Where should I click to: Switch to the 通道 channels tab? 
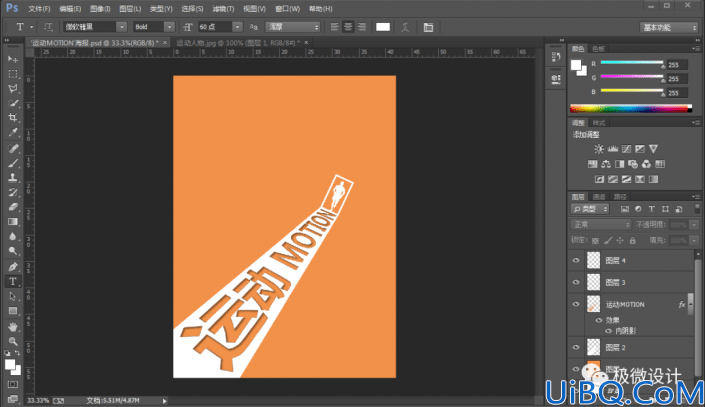599,197
